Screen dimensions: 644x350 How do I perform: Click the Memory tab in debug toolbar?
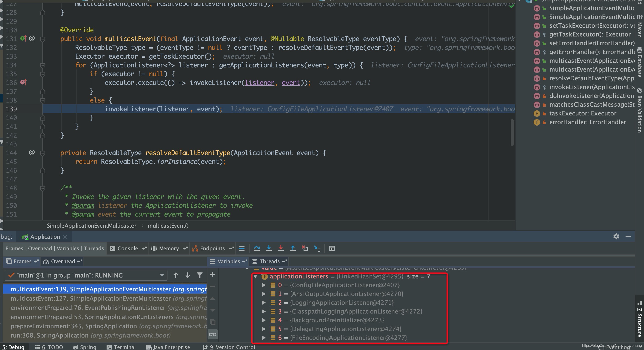coord(167,248)
